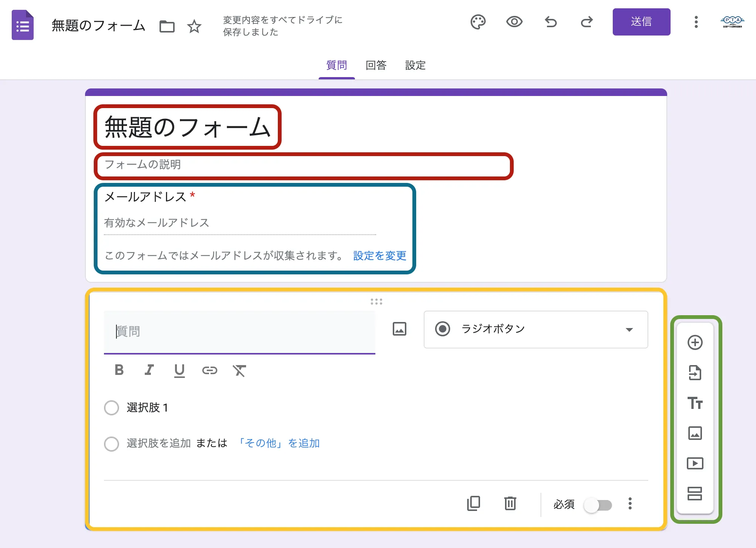Click the 質問 question title field
Viewport: 756px width, 548px height.
(240, 332)
